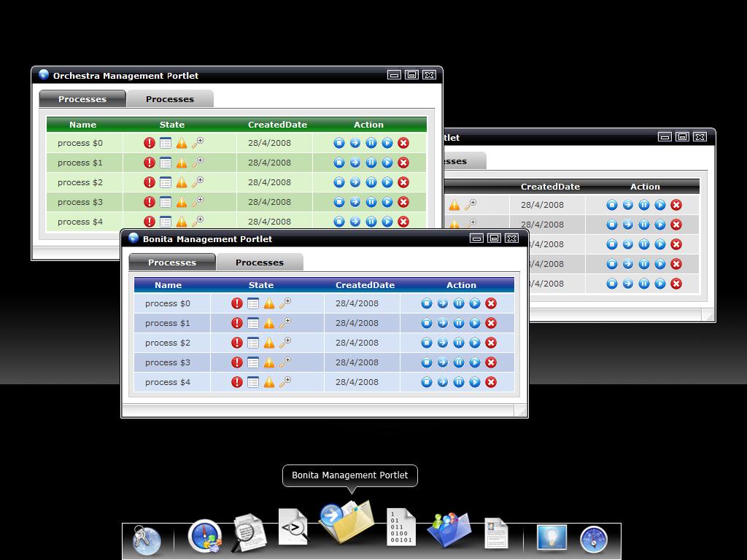The height and width of the screenshot is (560, 747).
Task: Play process $3 in Orchestra Management Portlet
Action: coord(387,202)
